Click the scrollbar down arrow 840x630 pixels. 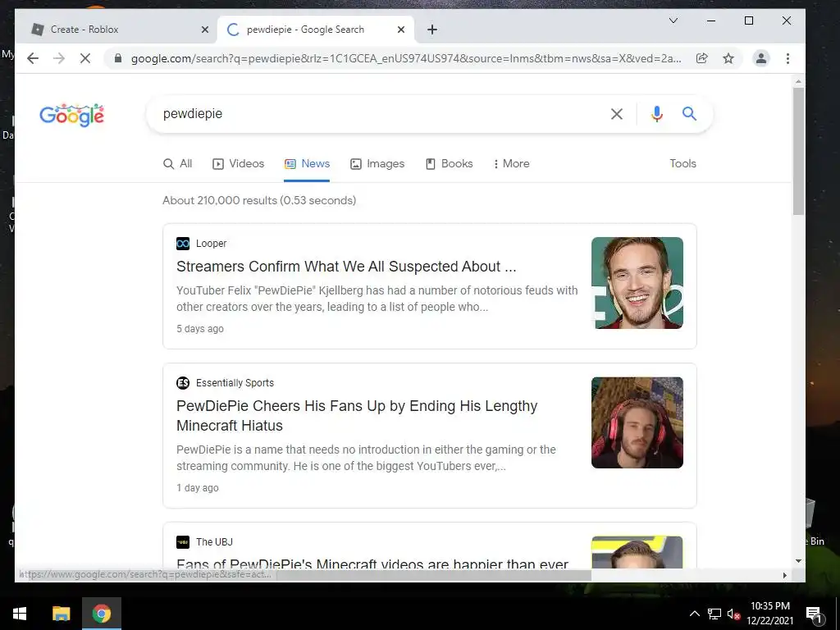pos(798,561)
